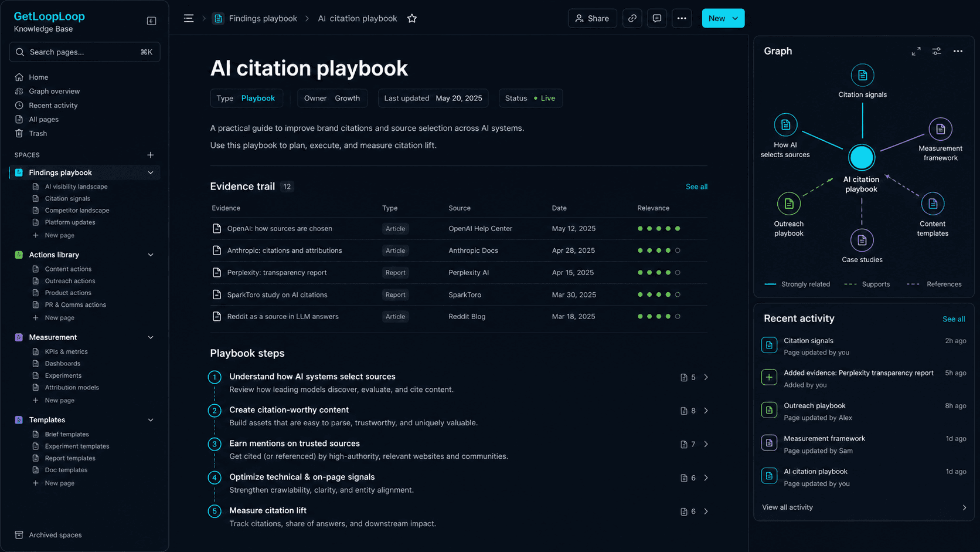Open Perplexity: transparency report evidence
The height and width of the screenshot is (552, 980).
(x=277, y=273)
